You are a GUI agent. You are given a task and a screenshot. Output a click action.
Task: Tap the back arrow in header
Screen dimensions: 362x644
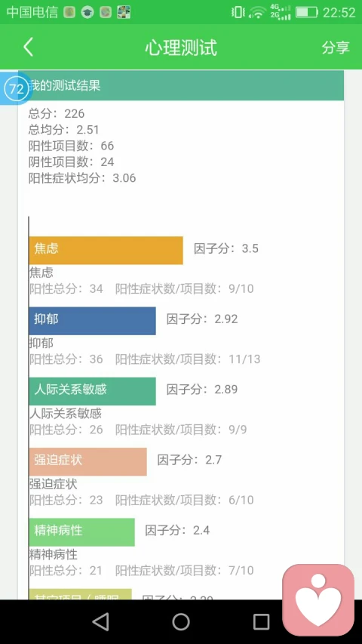tap(28, 48)
